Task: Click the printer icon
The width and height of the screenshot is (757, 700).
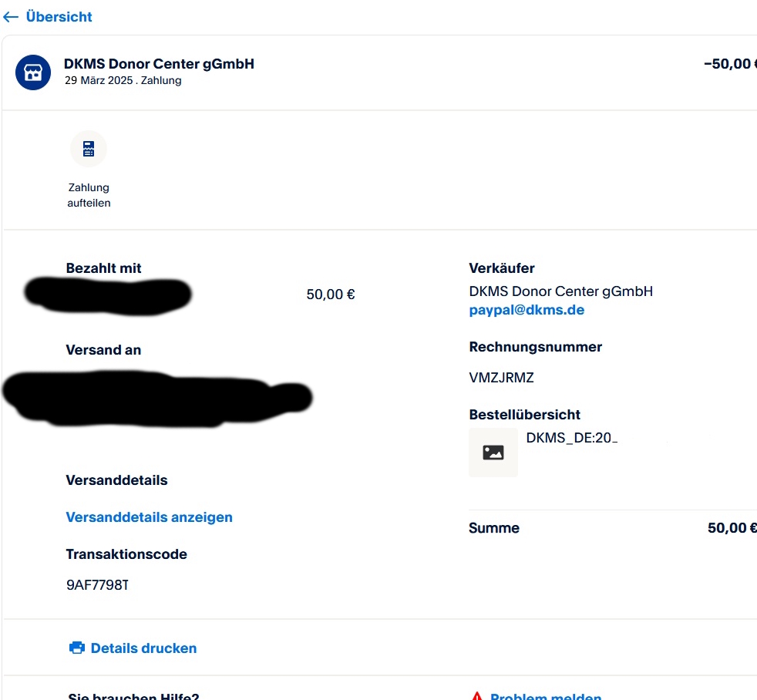Action: [77, 648]
